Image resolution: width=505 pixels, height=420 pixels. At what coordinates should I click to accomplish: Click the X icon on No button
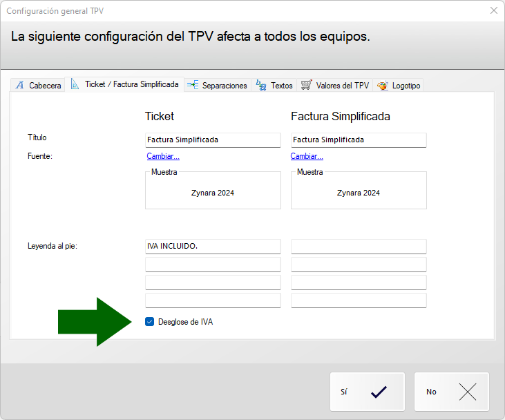click(x=468, y=392)
